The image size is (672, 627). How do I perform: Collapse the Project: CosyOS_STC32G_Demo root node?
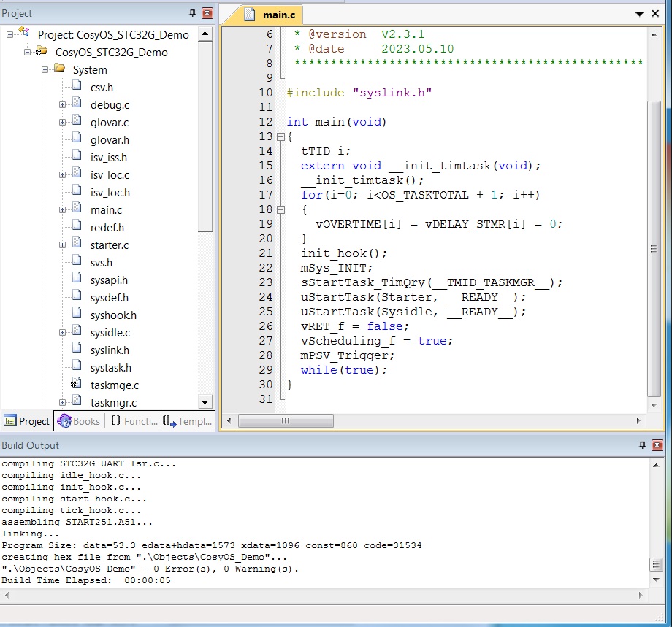(9, 35)
